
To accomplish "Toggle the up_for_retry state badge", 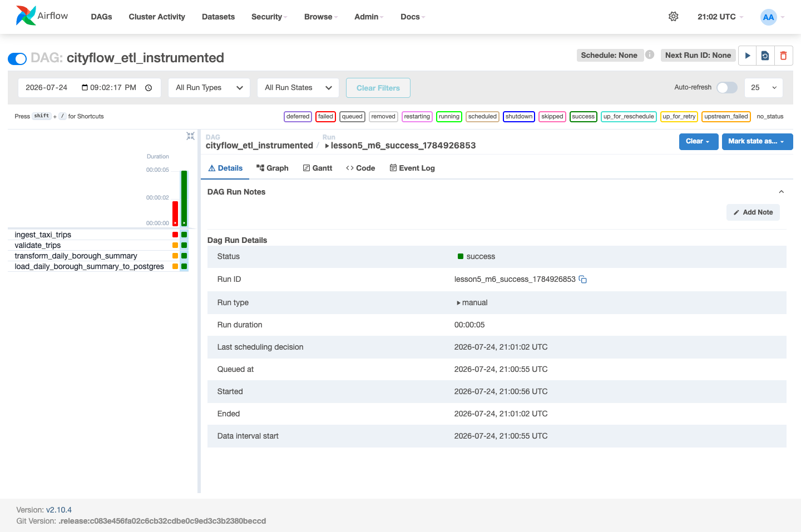I will coord(679,116).
